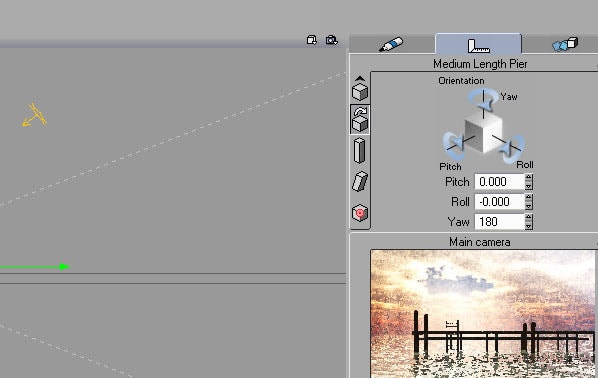
Task: Click the Main camera pier preview image
Action: pos(483,314)
